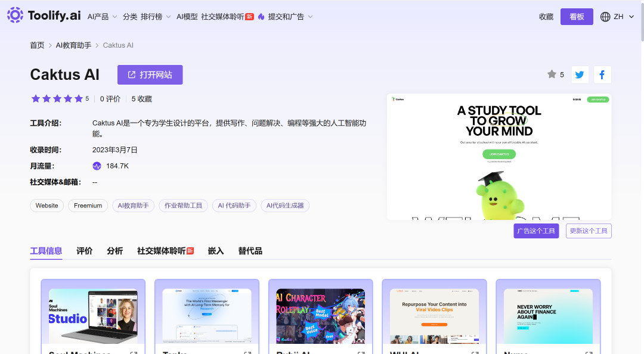Click the Toolify.ai logo icon
Viewport: 644px width, 354px height.
pos(15,15)
